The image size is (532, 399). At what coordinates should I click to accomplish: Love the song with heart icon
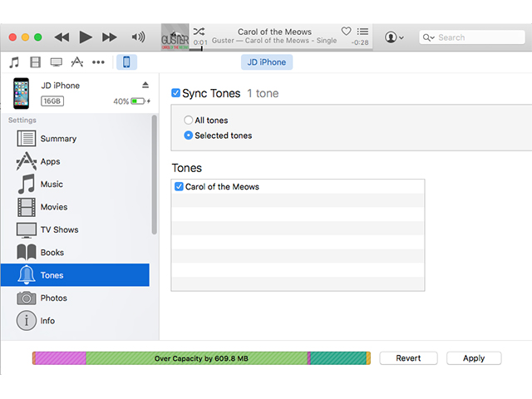347,32
